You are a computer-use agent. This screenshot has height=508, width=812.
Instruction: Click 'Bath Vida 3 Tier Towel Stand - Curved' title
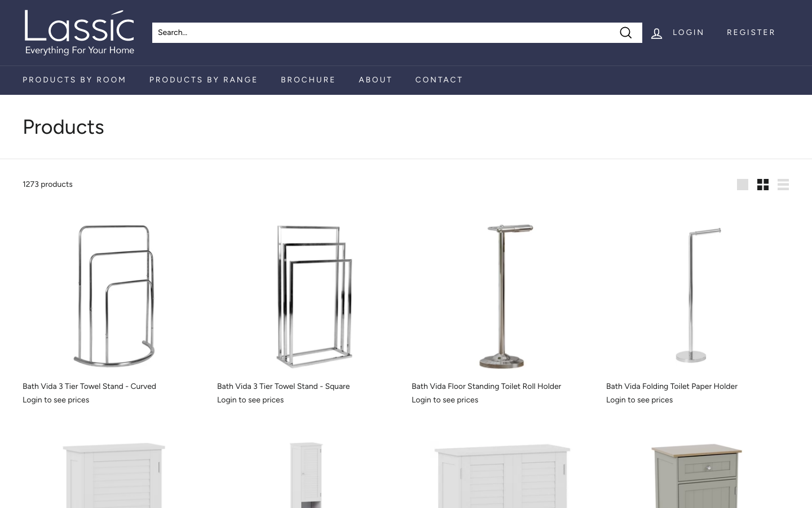(89, 387)
